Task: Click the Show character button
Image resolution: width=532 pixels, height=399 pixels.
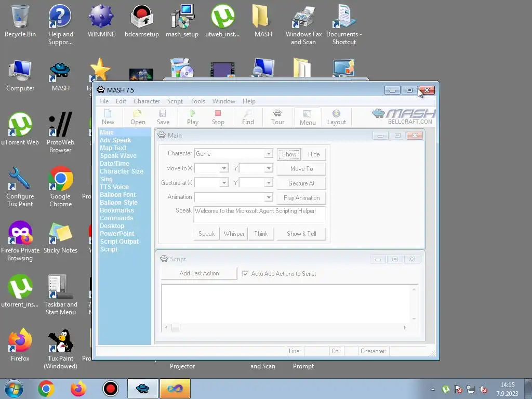Action: (289, 154)
